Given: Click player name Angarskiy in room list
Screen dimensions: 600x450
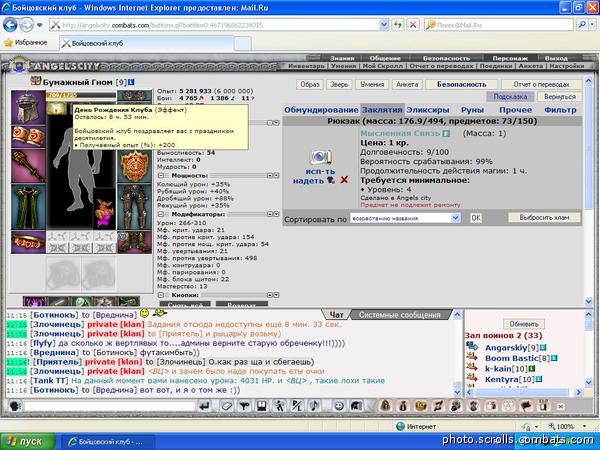Looking at the screenshot, I should pos(506,348).
